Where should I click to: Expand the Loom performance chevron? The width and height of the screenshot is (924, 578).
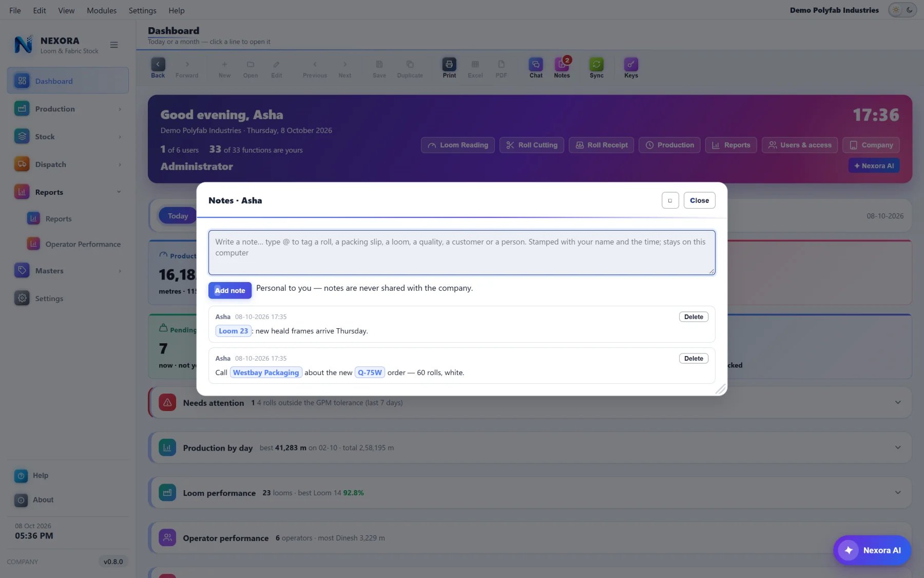(x=898, y=493)
